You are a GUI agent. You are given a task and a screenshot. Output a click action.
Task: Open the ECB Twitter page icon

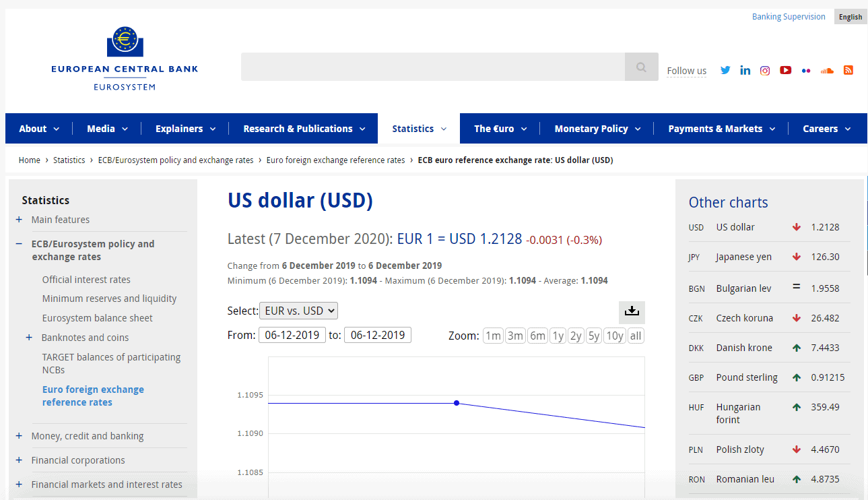pyautogui.click(x=725, y=70)
